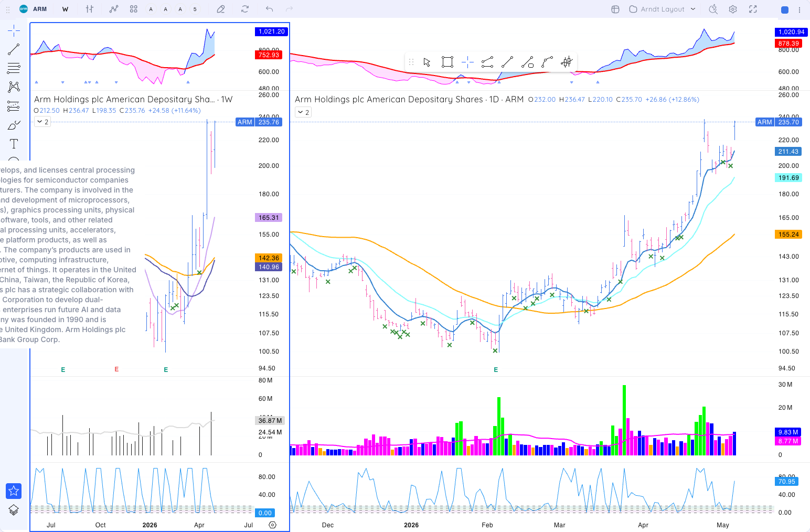The width and height of the screenshot is (810, 532).
Task: Open chart settings gear
Action: [x=733, y=9]
